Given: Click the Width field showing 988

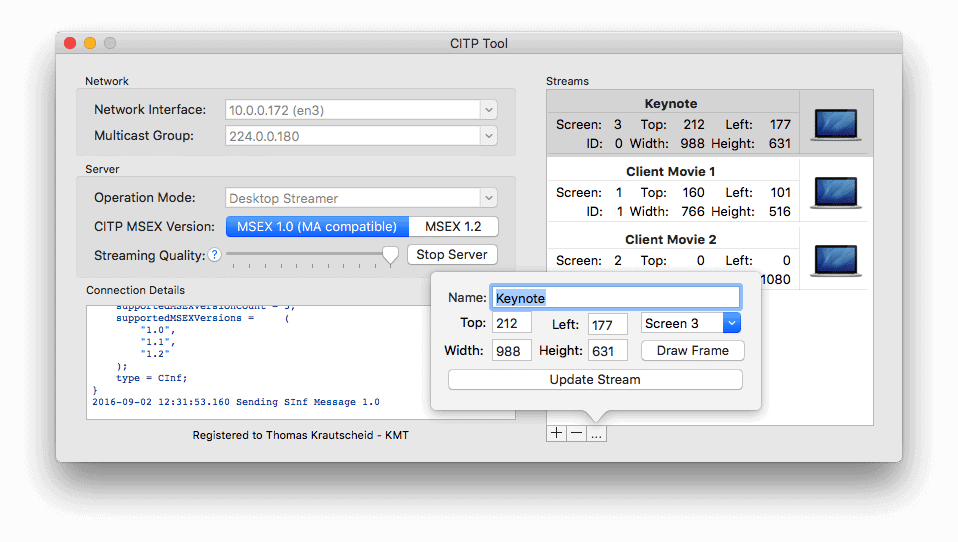Looking at the screenshot, I should click(x=511, y=351).
